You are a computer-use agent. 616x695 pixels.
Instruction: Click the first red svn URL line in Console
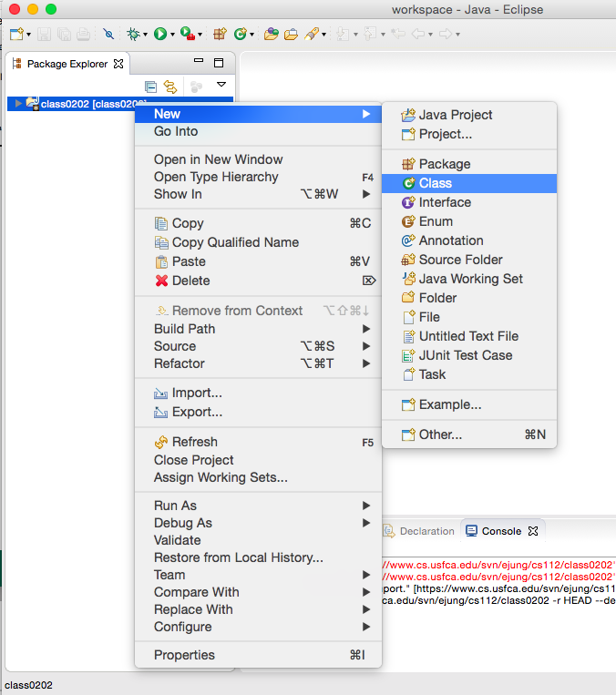499,565
